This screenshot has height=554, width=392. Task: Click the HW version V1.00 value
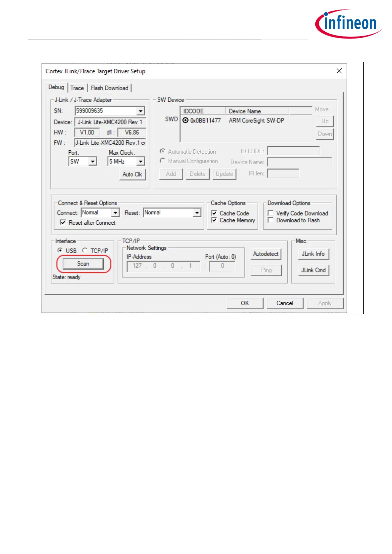pos(87,133)
